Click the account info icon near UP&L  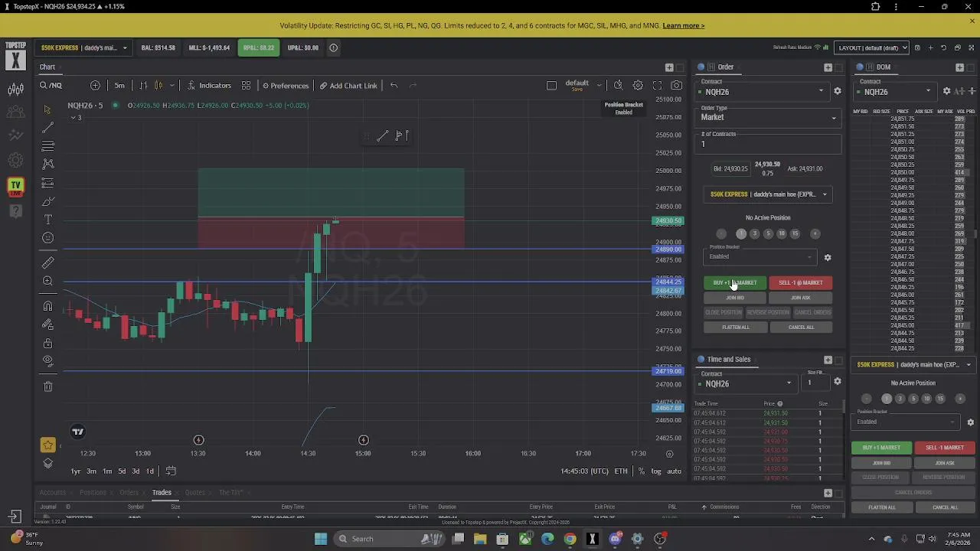(x=333, y=47)
